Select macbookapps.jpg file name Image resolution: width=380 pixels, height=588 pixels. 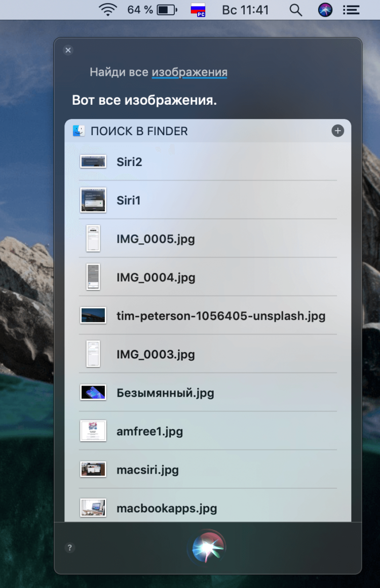coord(167,509)
